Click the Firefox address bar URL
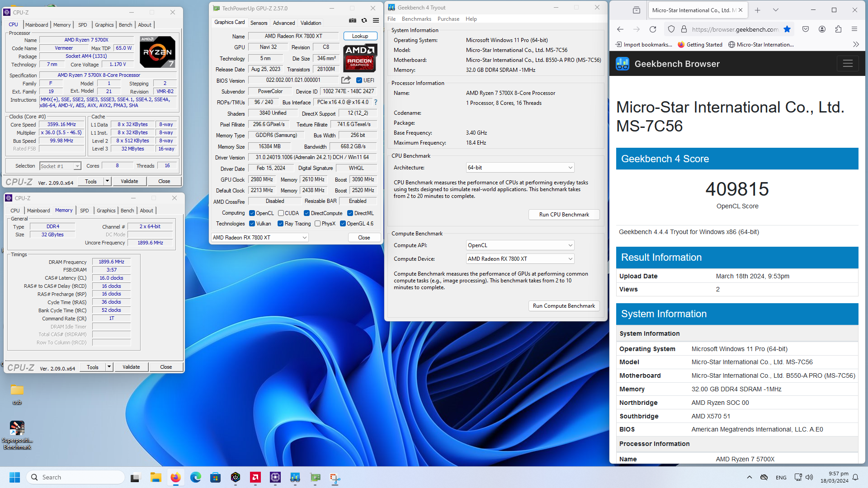Screen dimensions: 868x488 click(x=735, y=29)
